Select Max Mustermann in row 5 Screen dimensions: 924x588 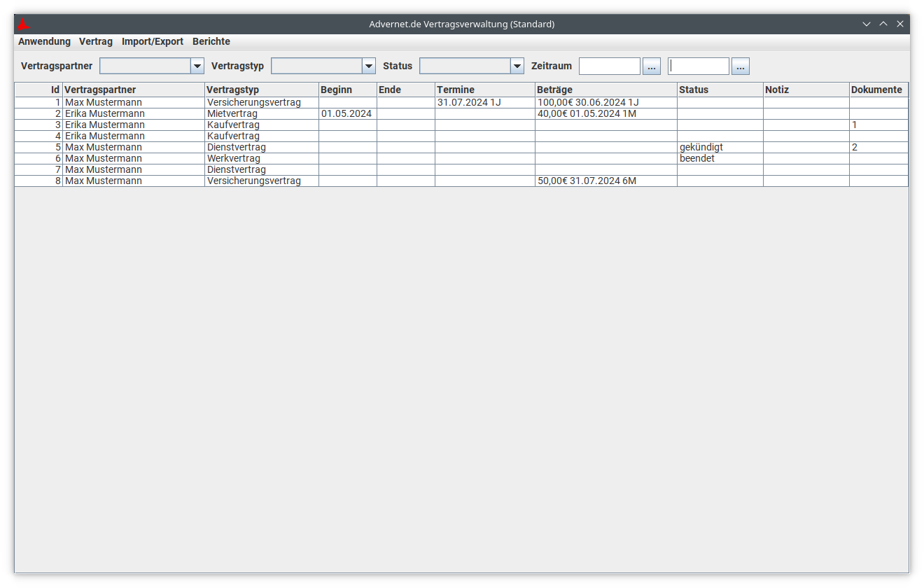click(x=134, y=147)
